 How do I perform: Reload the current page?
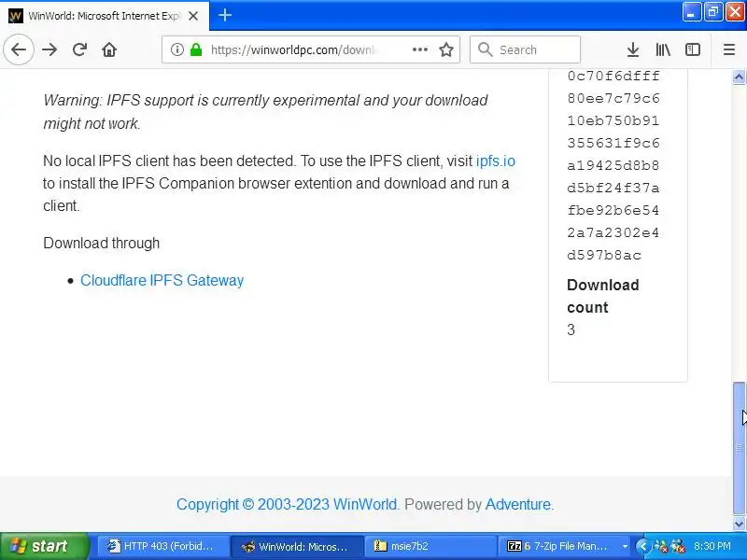coord(79,49)
